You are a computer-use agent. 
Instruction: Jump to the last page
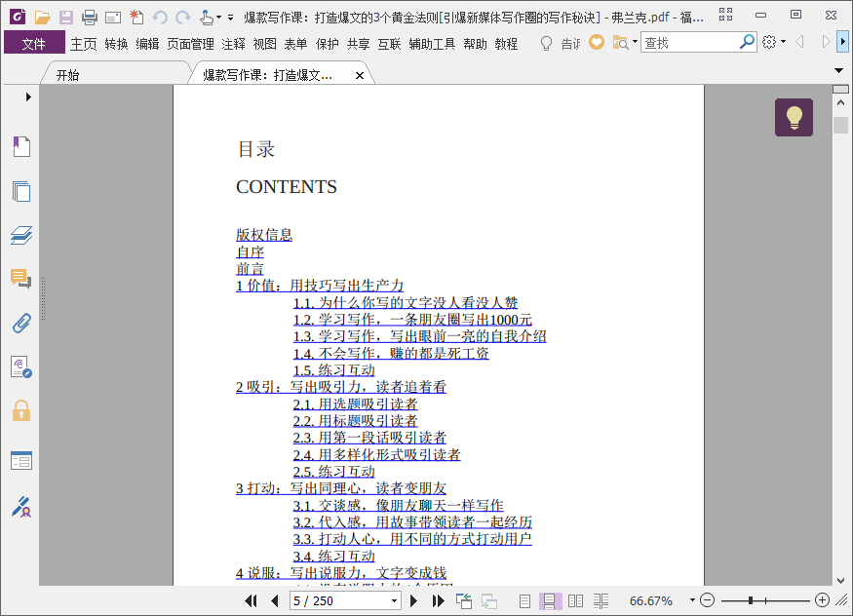[438, 600]
